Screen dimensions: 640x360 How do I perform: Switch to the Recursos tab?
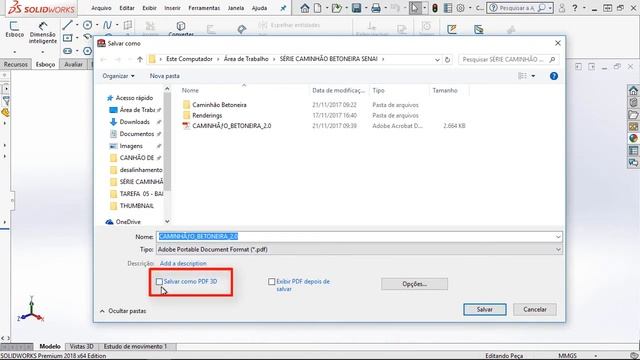(x=16, y=64)
